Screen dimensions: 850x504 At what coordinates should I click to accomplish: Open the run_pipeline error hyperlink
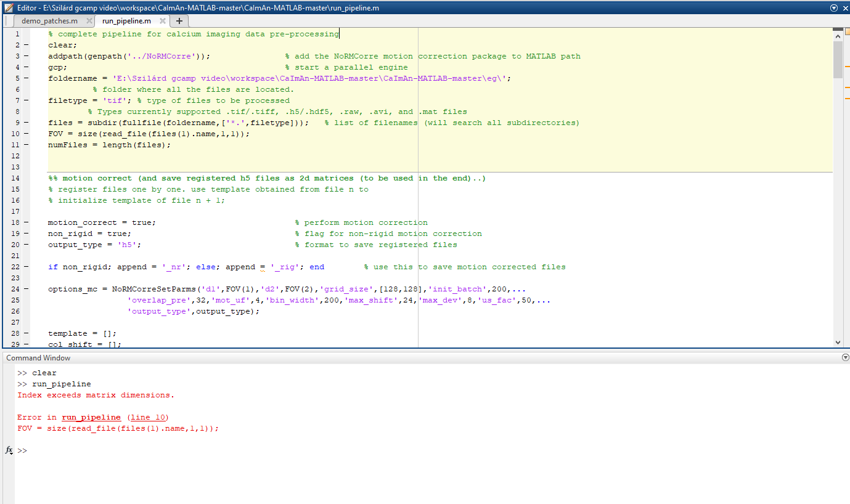pos(91,417)
